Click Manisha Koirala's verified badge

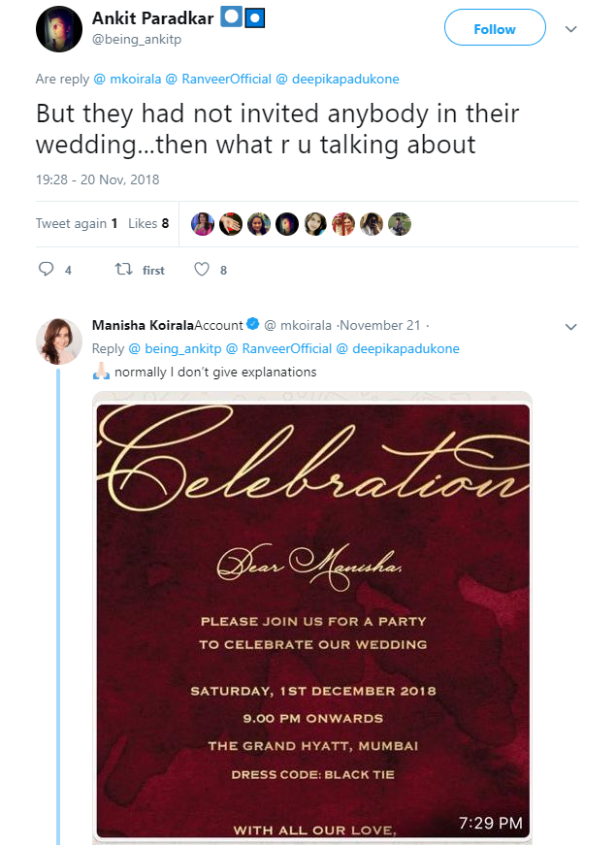click(251, 326)
